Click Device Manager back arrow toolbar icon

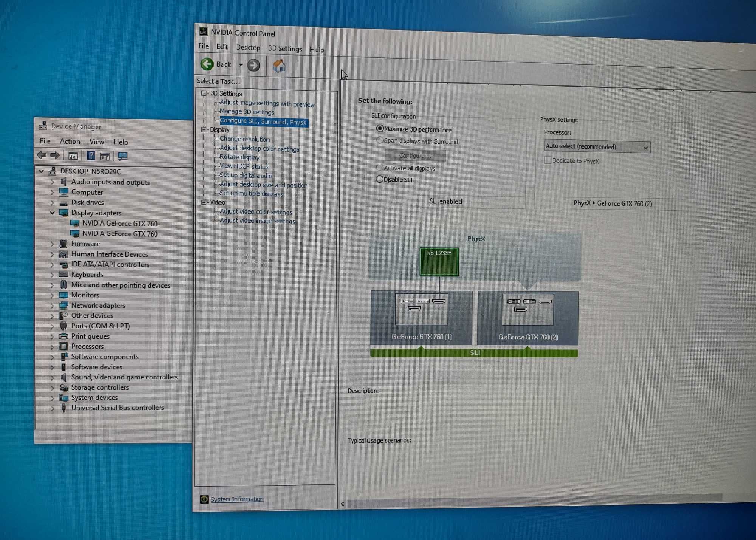pos(42,155)
